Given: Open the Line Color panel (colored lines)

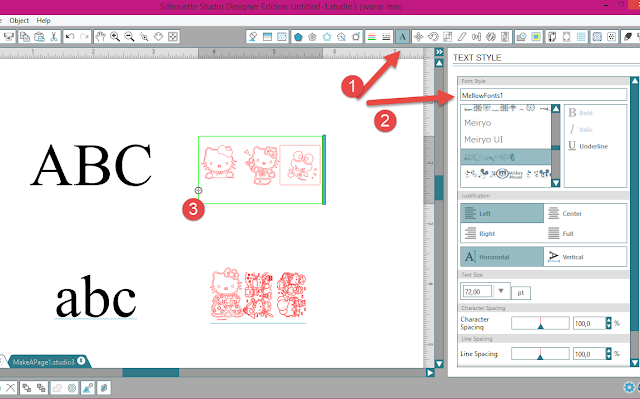Looking at the screenshot, I should [x=371, y=37].
